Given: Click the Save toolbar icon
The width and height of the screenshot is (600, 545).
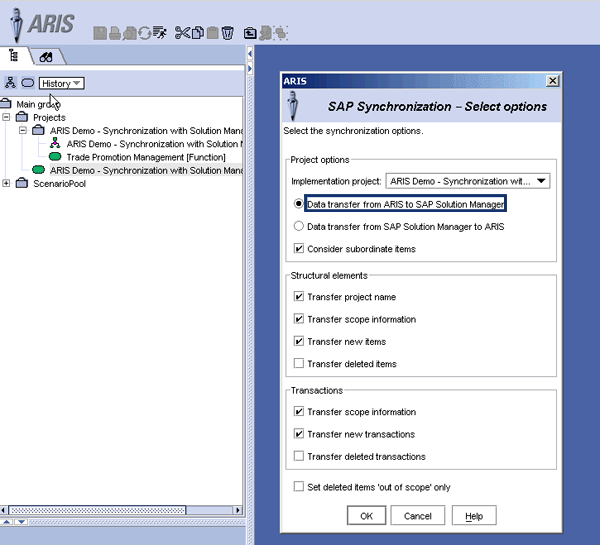Looking at the screenshot, I should [100, 33].
